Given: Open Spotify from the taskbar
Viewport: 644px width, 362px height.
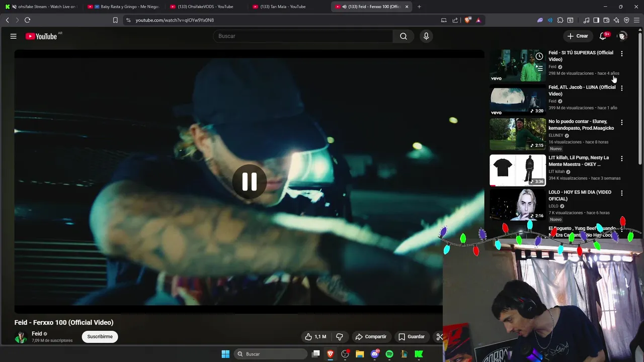Looking at the screenshot, I should point(389,354).
